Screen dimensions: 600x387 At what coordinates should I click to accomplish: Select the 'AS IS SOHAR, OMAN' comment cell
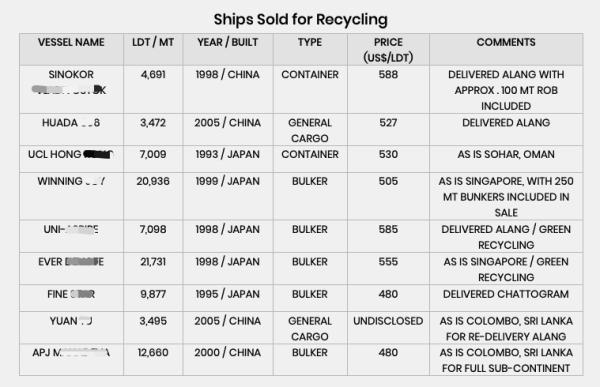[506, 159]
